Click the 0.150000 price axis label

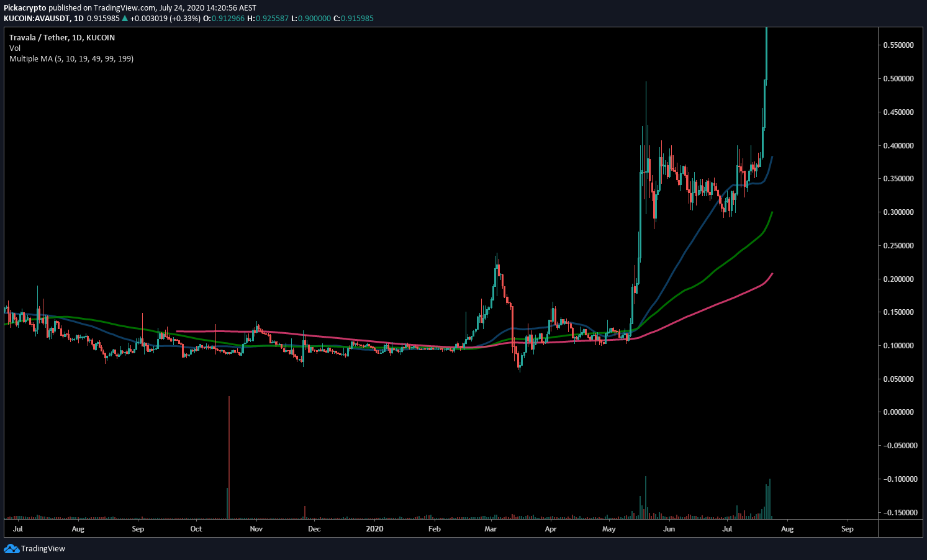point(898,312)
